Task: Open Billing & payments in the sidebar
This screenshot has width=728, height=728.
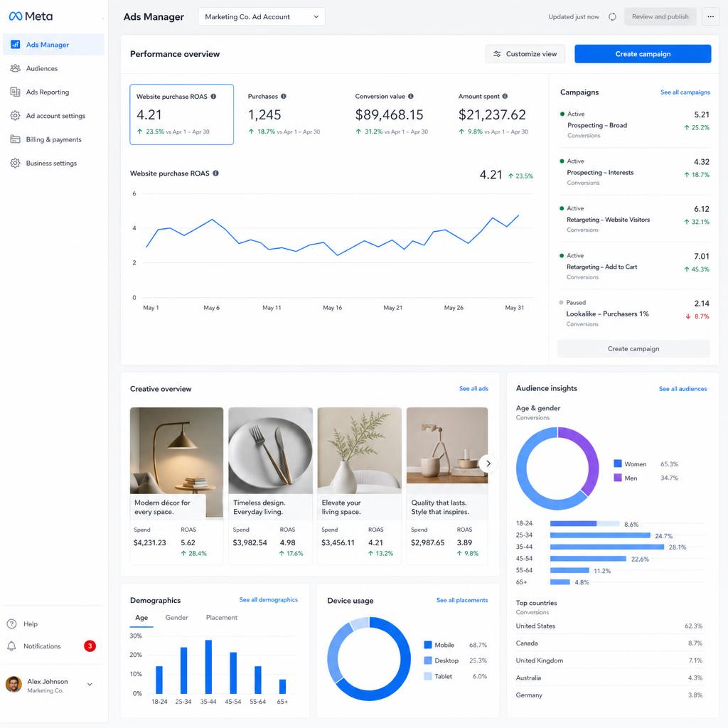Action: [x=53, y=139]
